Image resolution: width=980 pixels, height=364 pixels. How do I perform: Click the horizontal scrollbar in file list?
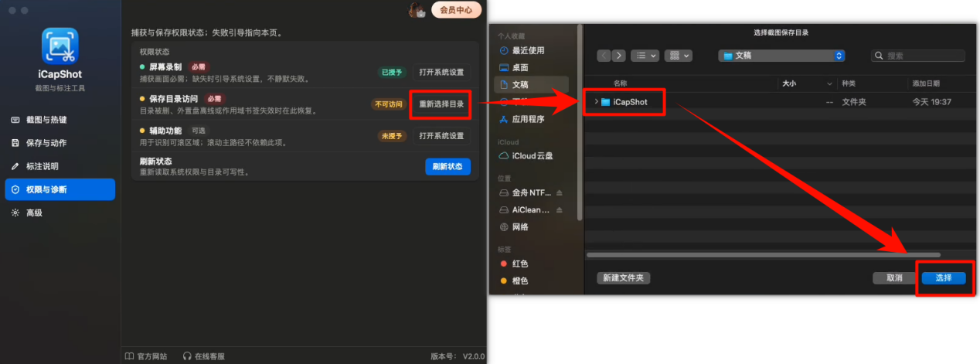click(x=764, y=255)
